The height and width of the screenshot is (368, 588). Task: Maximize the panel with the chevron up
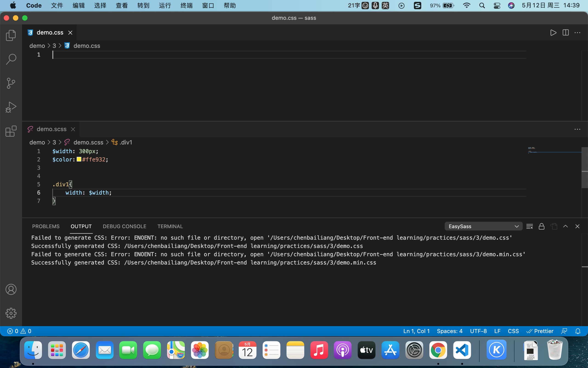[x=565, y=226]
